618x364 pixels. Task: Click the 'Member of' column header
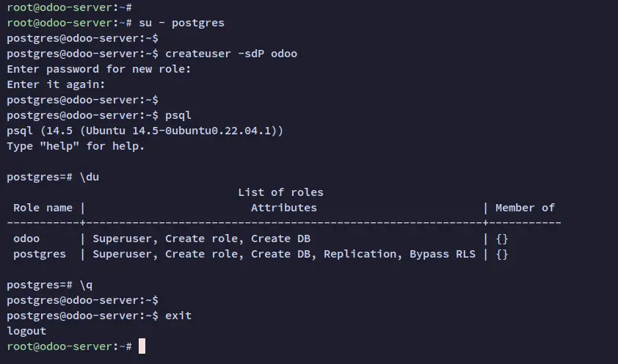[525, 208]
